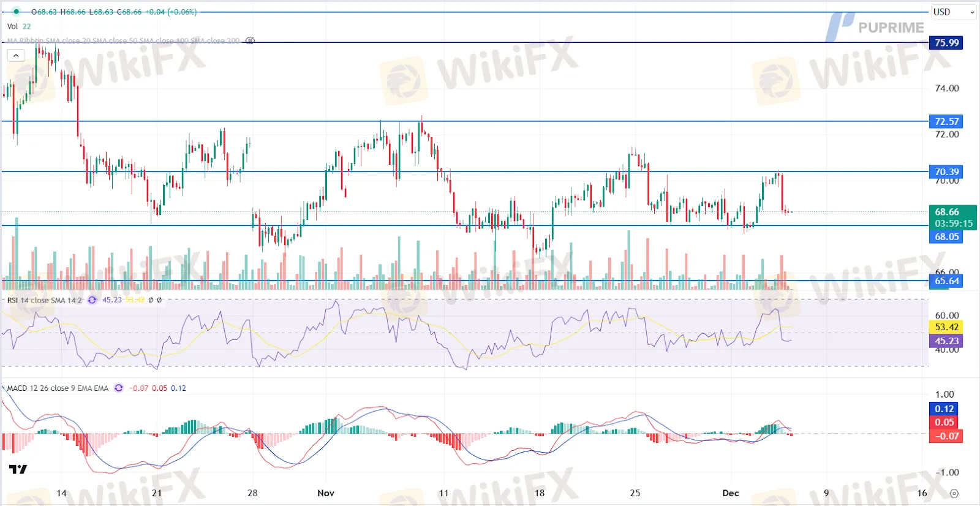Click date '14' on the time axis
Screen dimensions: 980x506
coord(61,493)
